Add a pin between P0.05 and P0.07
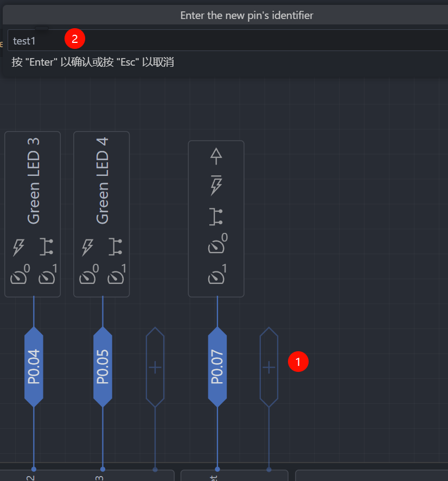 click(155, 367)
